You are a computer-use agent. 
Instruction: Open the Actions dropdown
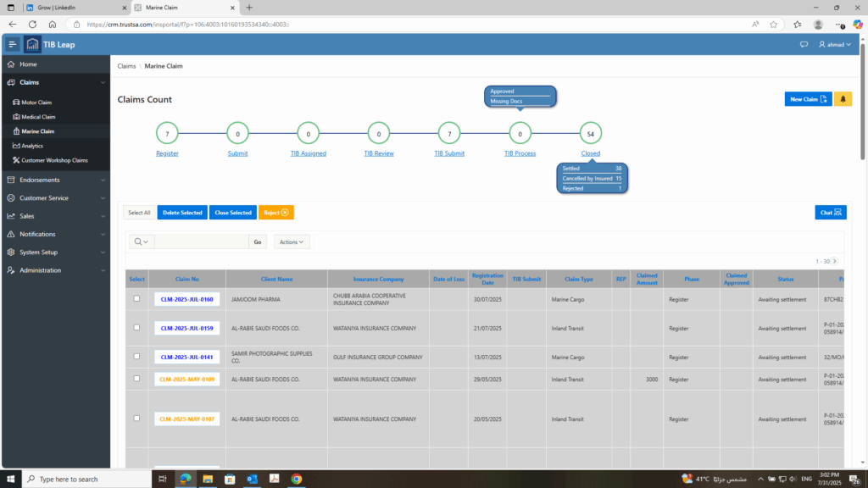click(x=291, y=241)
